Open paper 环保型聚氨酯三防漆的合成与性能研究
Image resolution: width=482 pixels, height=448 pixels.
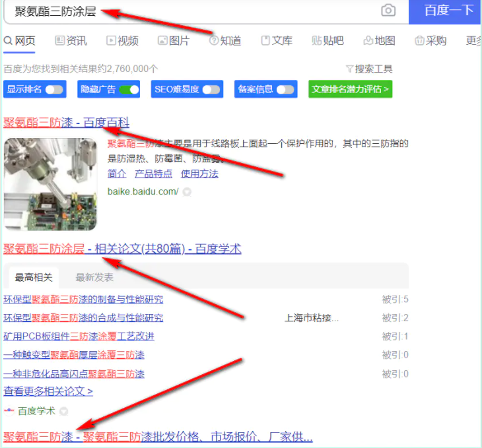(x=83, y=318)
